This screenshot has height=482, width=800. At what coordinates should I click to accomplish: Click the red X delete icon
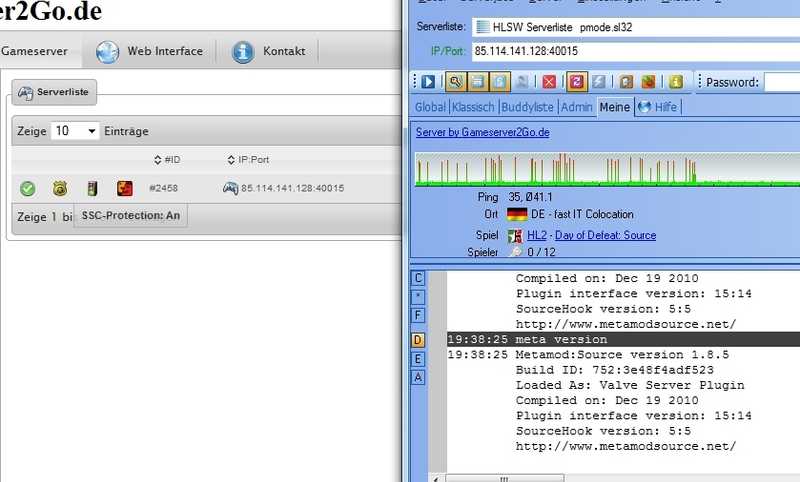pos(549,82)
